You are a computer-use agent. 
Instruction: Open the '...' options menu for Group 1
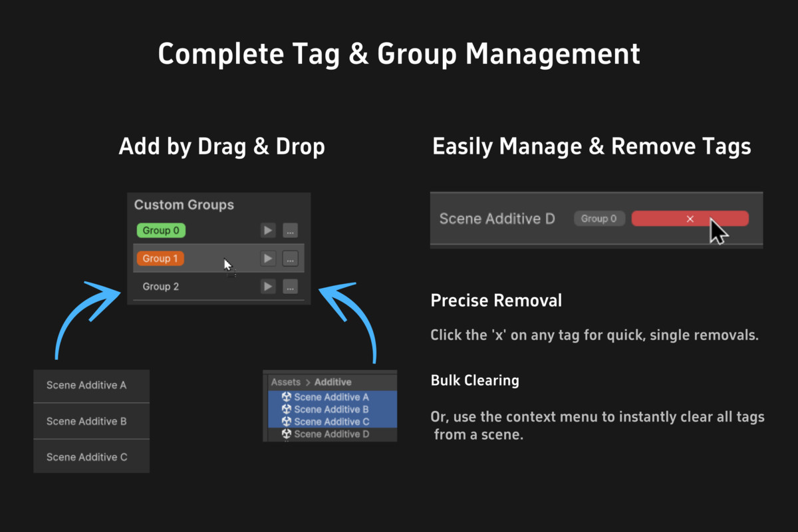point(290,259)
